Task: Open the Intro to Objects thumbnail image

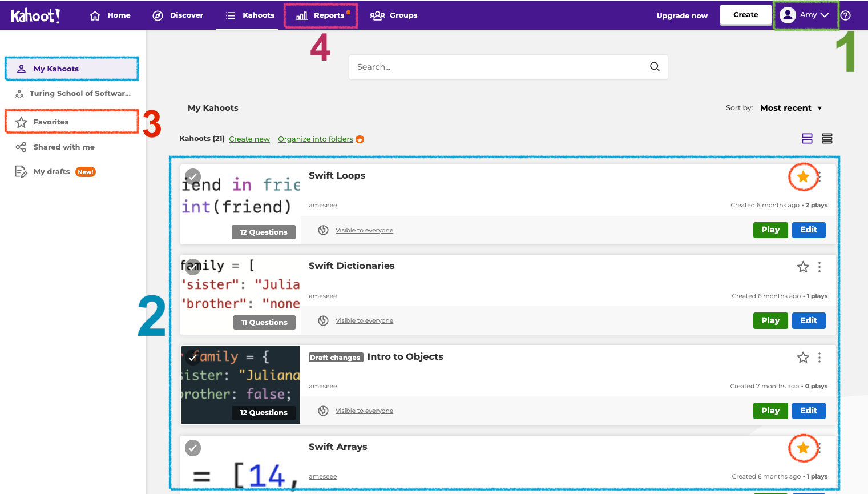Action: tap(240, 385)
